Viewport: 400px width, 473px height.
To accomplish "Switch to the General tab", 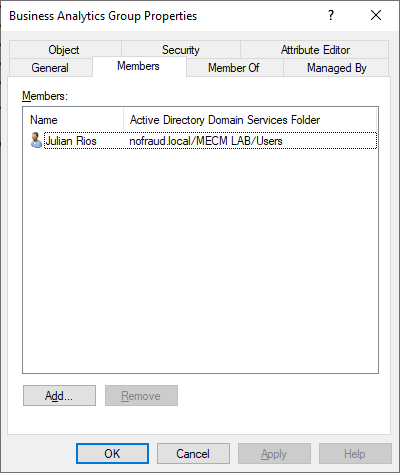I will pyautogui.click(x=51, y=68).
